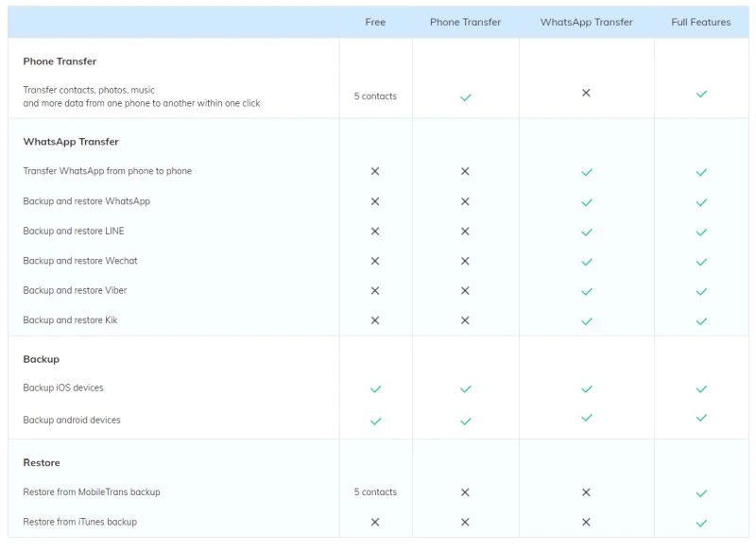Screen dimensions: 756x551
Task: Click Free column checkmark for Backup iOS devices
Action: tap(375, 388)
